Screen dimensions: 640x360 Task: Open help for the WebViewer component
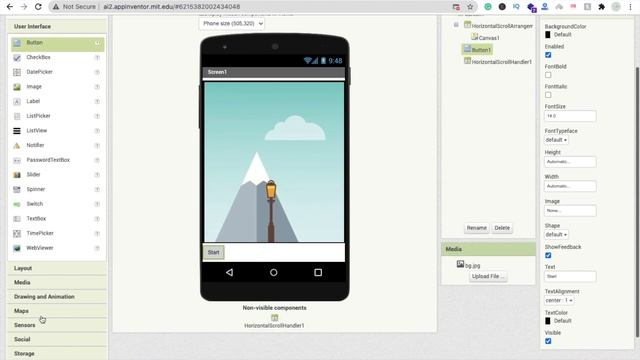(97, 248)
